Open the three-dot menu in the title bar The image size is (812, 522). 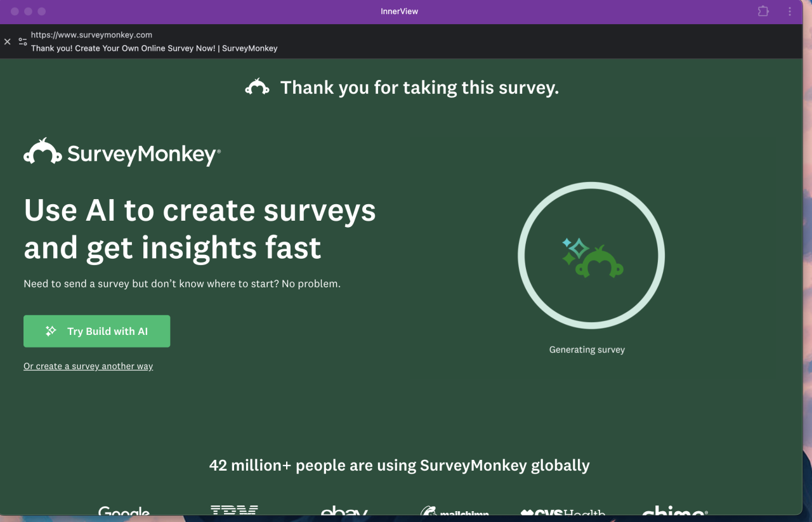[790, 11]
